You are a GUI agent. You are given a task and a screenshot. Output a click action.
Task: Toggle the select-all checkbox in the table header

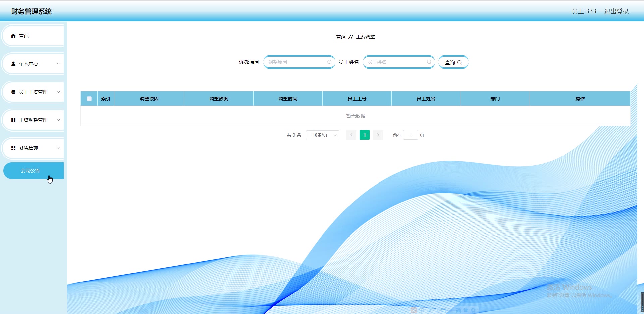point(89,99)
